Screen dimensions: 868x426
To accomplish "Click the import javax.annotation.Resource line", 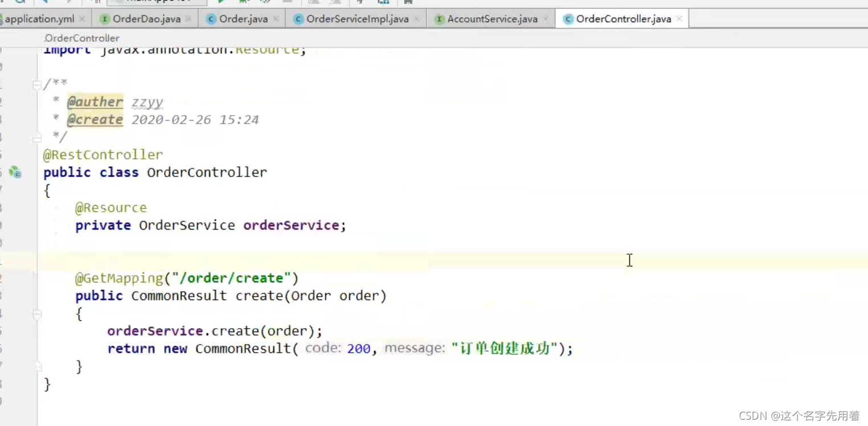I will [175, 50].
